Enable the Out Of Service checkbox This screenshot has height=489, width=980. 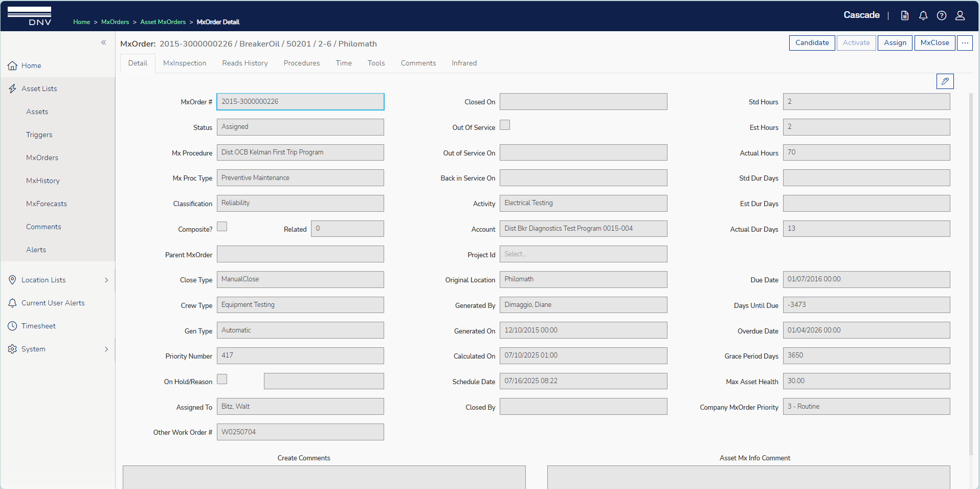[505, 125]
